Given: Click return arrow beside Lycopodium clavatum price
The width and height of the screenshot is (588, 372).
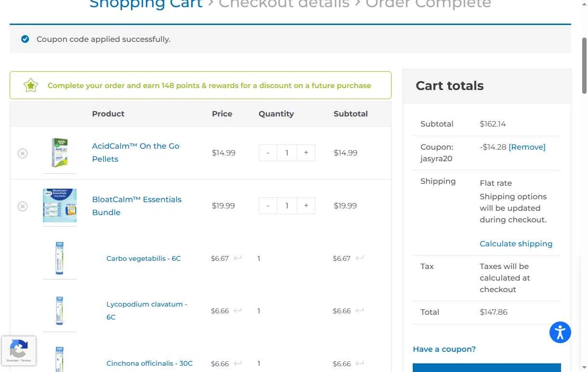Looking at the screenshot, I should [237, 310].
